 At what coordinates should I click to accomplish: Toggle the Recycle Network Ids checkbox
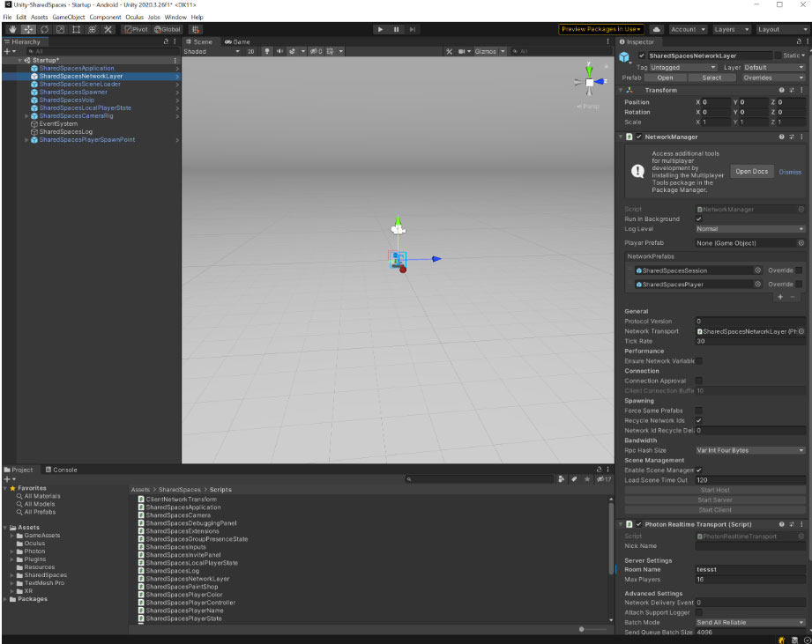point(698,420)
